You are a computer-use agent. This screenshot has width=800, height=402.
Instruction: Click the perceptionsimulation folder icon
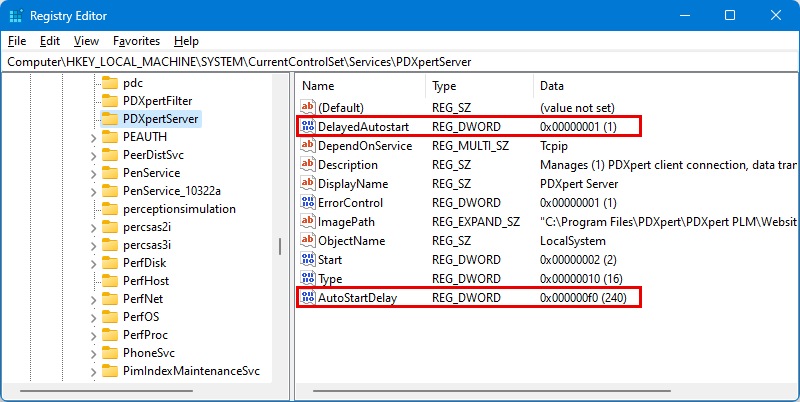(110, 209)
